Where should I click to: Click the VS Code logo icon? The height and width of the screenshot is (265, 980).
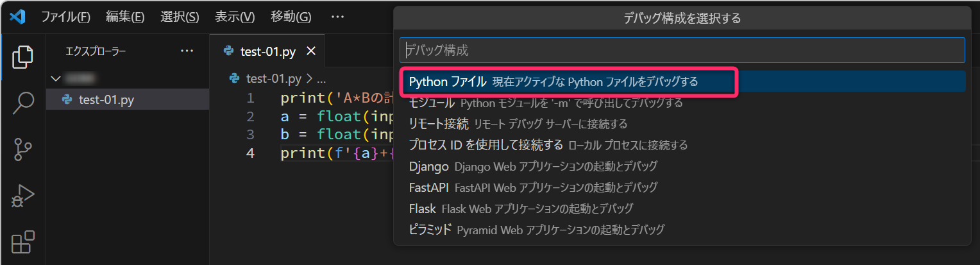(x=17, y=17)
